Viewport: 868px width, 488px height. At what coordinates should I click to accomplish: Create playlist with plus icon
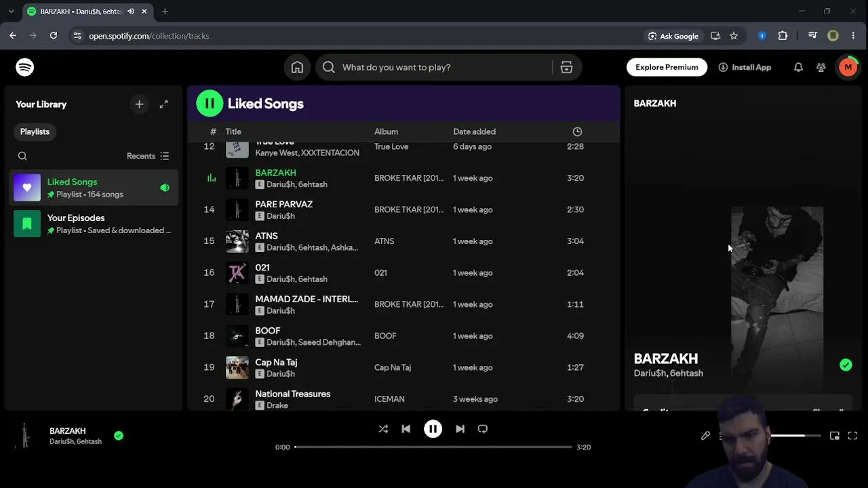139,104
